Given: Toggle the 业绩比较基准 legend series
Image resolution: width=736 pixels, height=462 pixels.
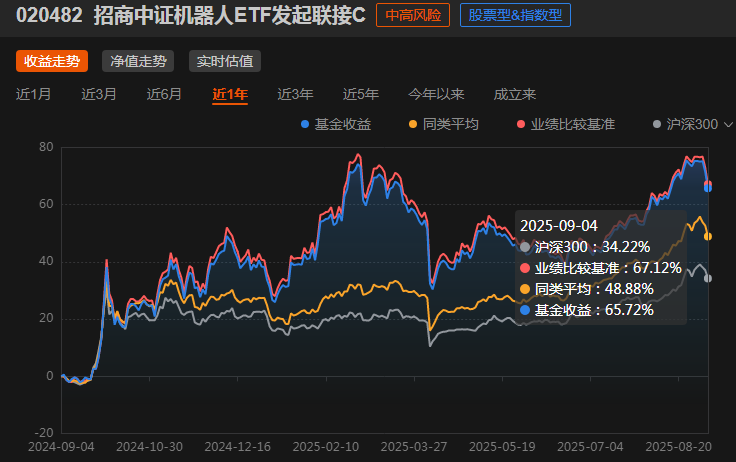Looking at the screenshot, I should tap(566, 124).
